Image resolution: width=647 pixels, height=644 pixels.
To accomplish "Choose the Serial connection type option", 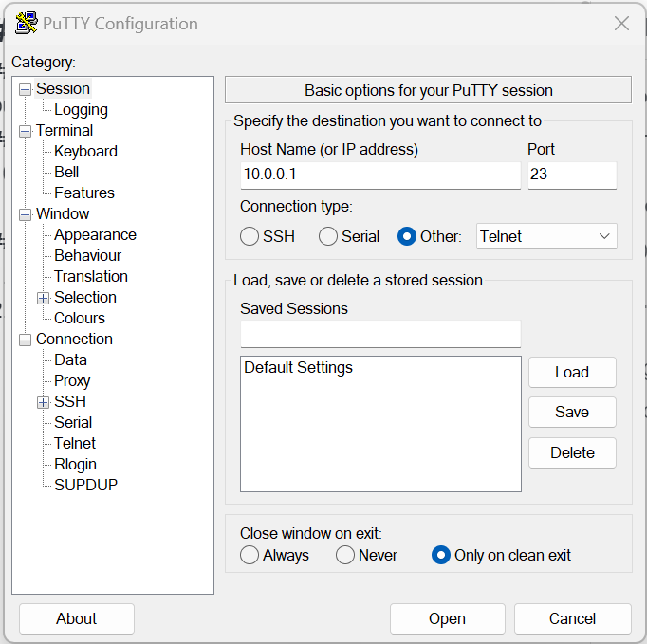I will tap(328, 236).
